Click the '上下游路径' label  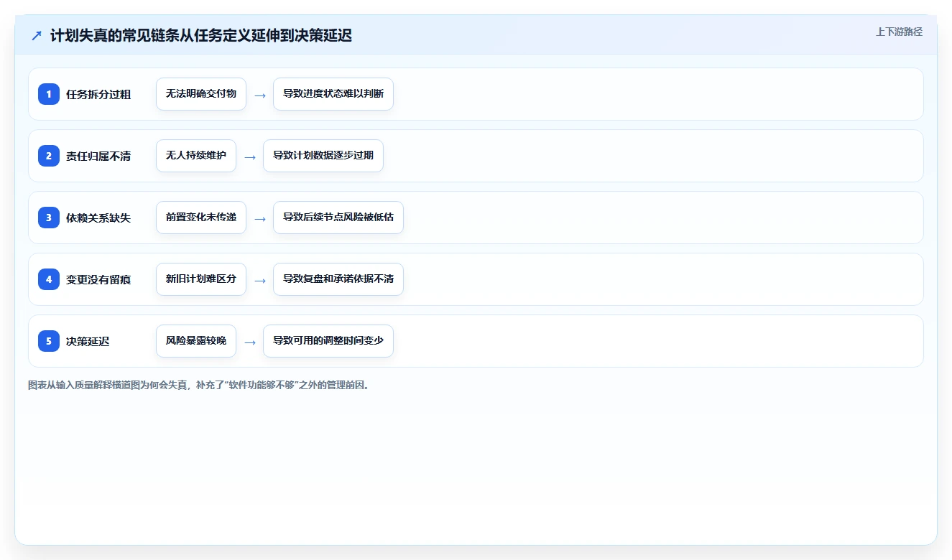point(899,32)
